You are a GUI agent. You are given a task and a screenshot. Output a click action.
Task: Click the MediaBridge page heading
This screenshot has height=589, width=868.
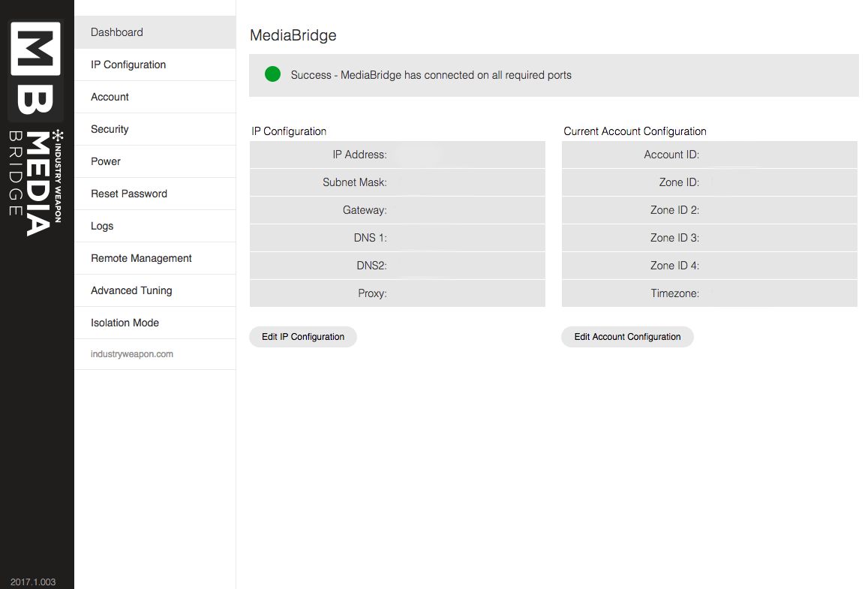[293, 35]
